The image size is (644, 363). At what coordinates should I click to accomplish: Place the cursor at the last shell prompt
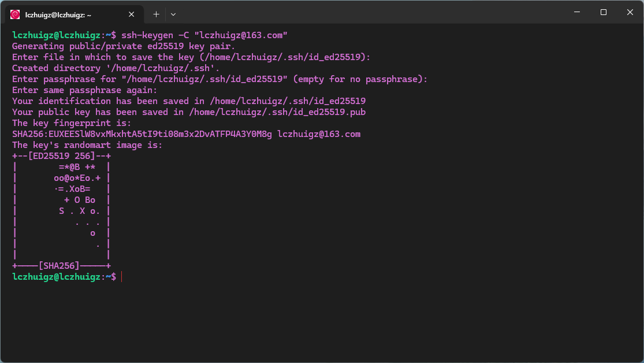(x=122, y=277)
